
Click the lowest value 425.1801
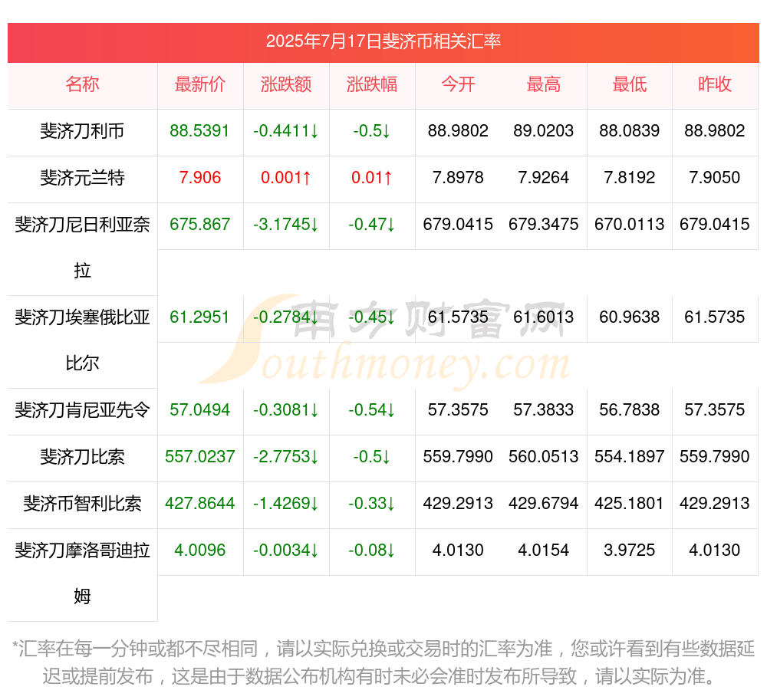click(630, 504)
